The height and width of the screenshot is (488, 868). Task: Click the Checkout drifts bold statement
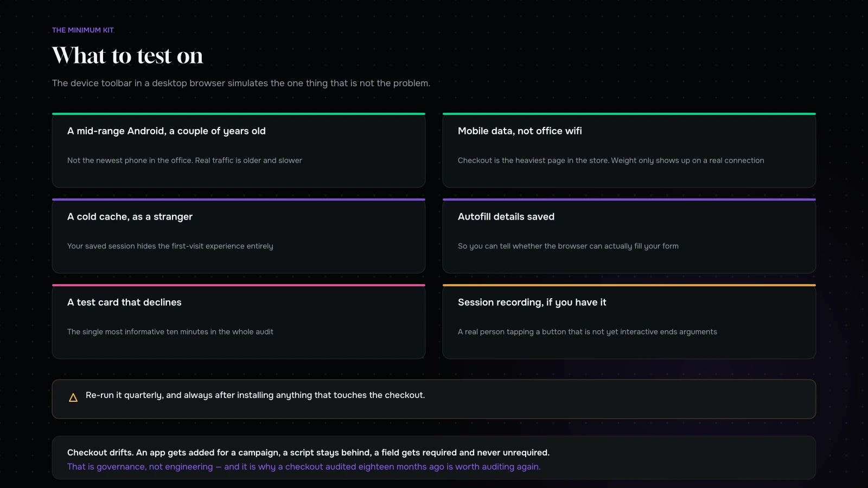[x=308, y=453]
